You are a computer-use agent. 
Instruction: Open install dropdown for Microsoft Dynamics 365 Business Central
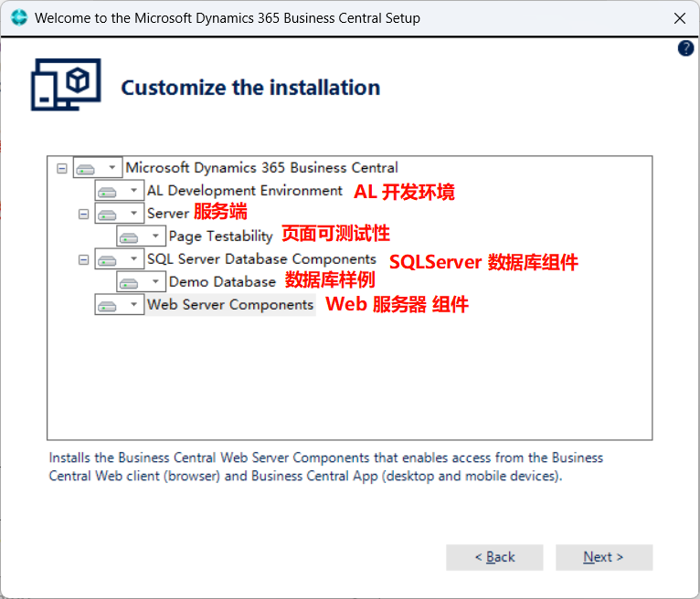coord(98,168)
